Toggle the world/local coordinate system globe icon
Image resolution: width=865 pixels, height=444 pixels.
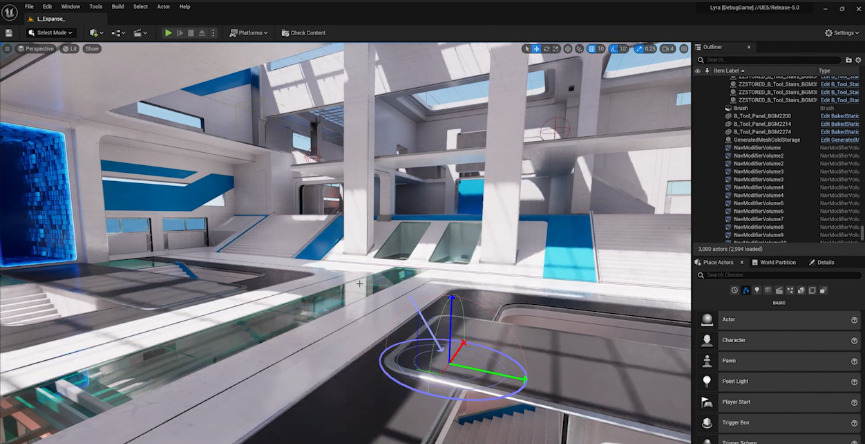click(568, 49)
